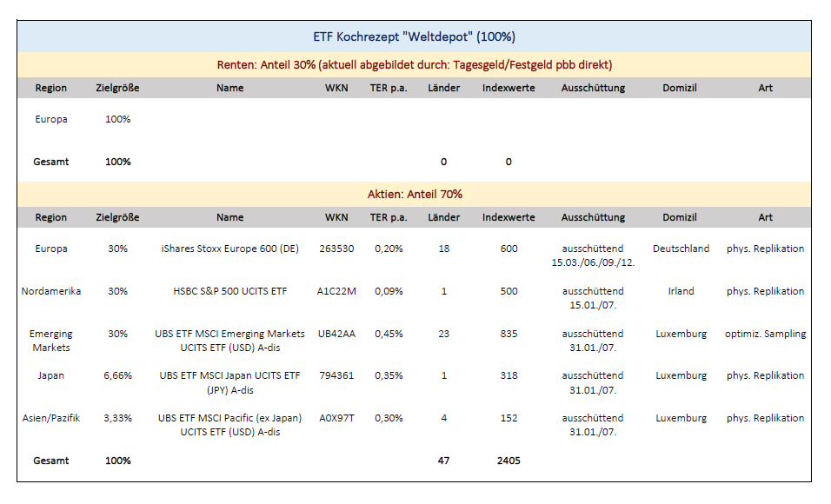Click the Domizil header in Renten section
Screen dimensions: 831x504
coord(680,88)
